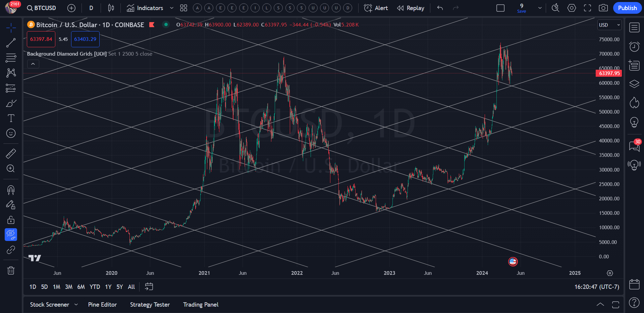Select the All date range
This screenshot has height=313, width=644.
131,287
